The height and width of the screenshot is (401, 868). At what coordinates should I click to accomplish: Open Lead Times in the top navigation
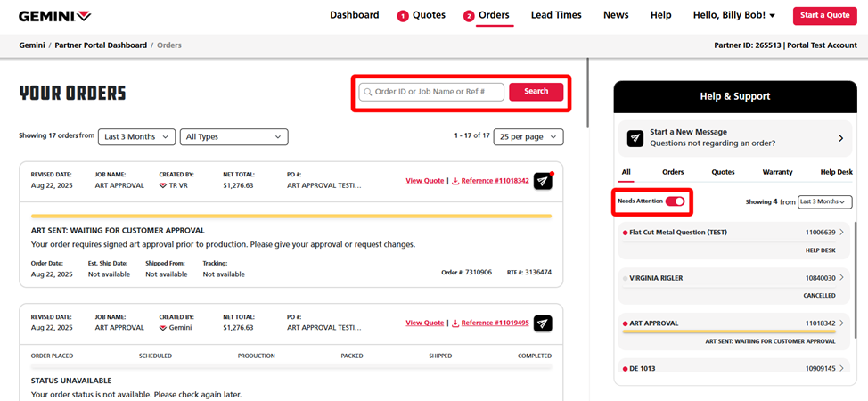[x=556, y=15]
